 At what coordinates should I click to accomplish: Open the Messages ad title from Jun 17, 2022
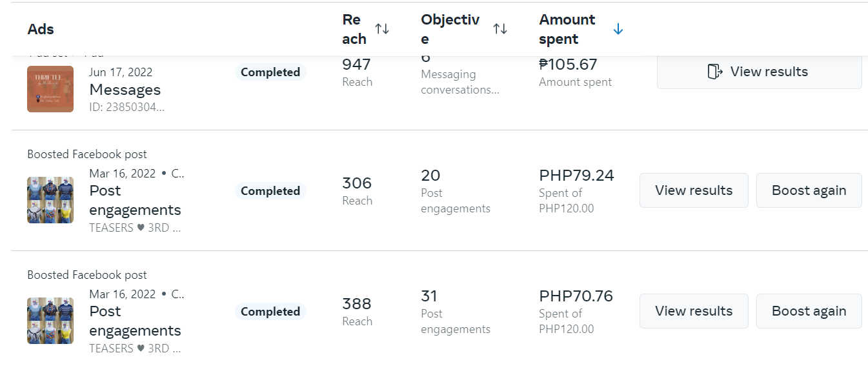coord(125,90)
